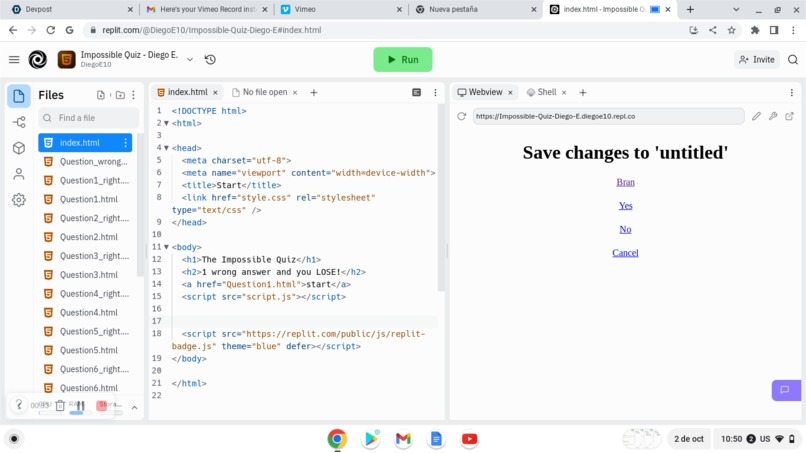Open YouTube from the shelf

(x=469, y=439)
